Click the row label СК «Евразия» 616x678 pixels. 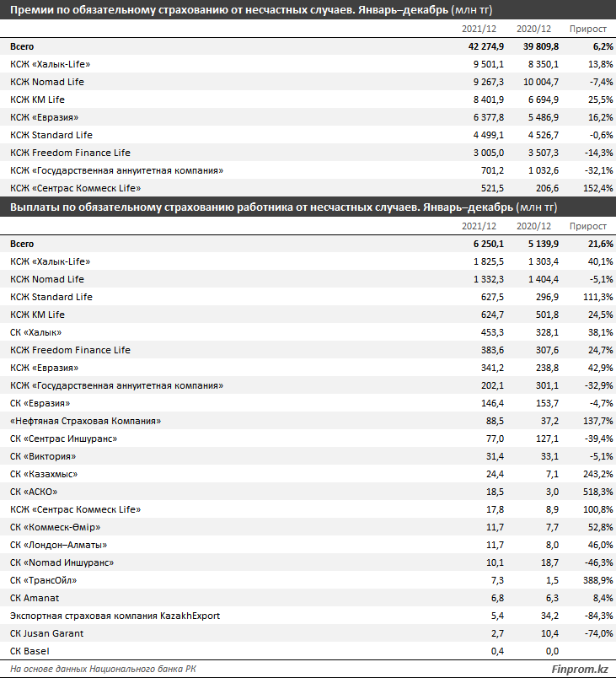pos(40,403)
